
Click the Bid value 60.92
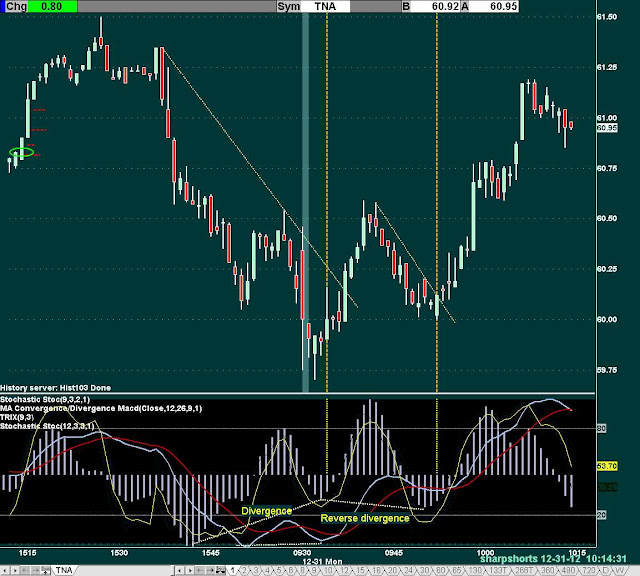tap(436, 6)
